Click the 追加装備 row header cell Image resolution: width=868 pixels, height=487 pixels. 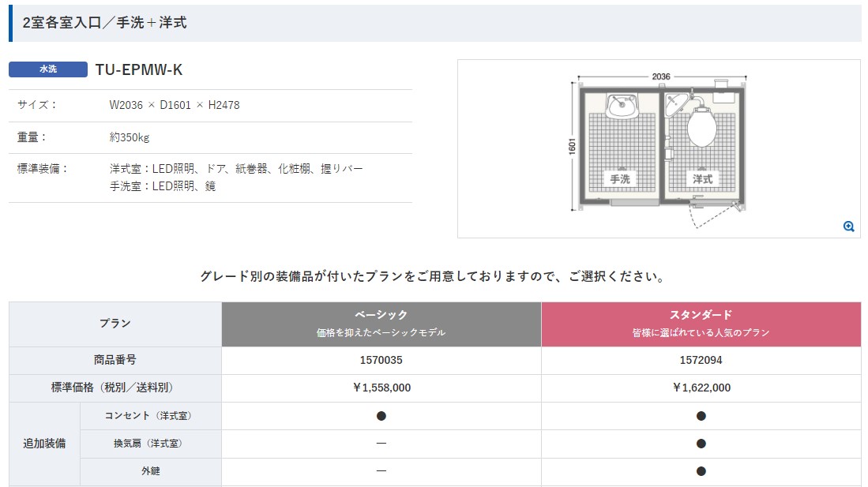point(44,444)
